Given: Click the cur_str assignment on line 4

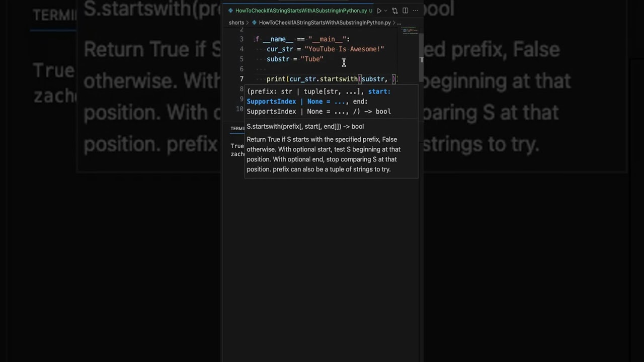Looking at the screenshot, I should 325,49.
